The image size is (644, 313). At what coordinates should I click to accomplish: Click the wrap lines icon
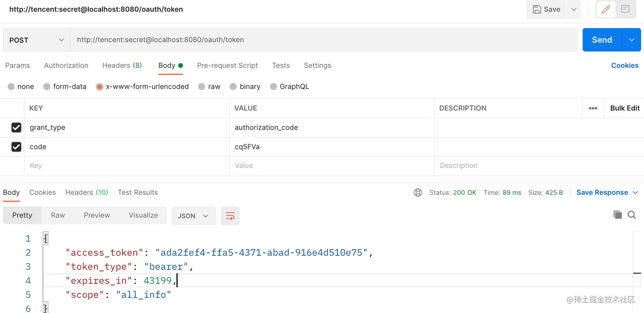230,216
